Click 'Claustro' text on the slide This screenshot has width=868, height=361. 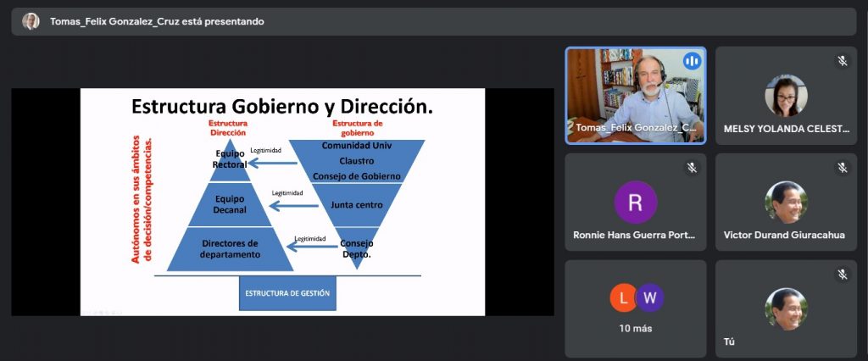coord(357,161)
